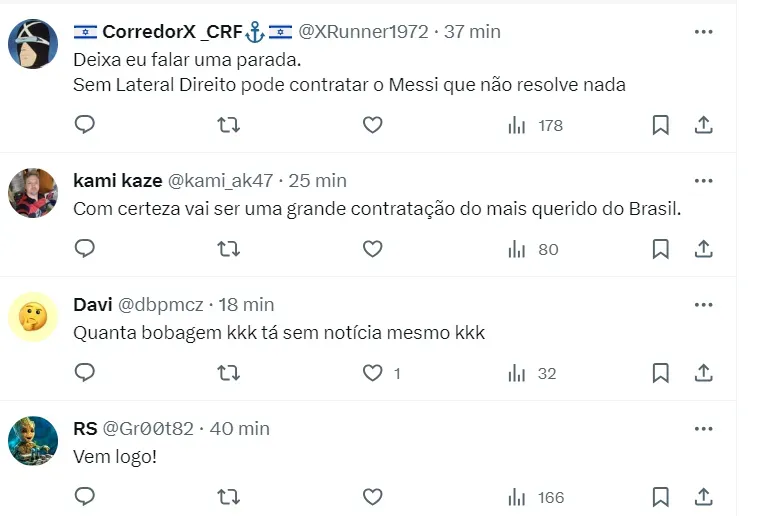Open the '40 min' timestamp on RS's tweet
The image size is (764, 516).
pyautogui.click(x=240, y=429)
